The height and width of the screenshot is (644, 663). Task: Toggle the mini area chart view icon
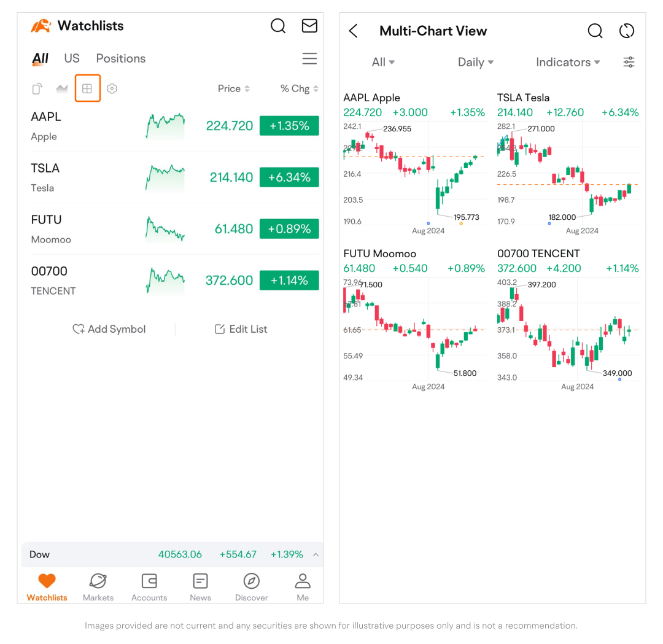tap(62, 88)
